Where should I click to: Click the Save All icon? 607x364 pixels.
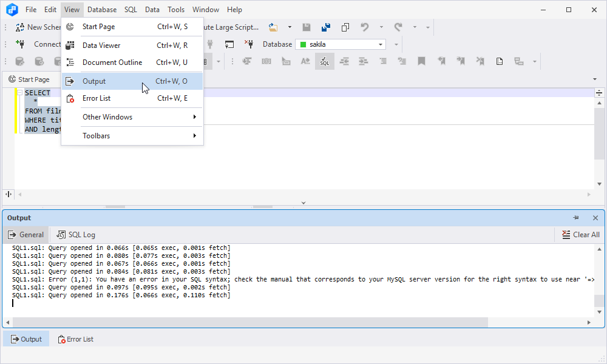point(325,27)
